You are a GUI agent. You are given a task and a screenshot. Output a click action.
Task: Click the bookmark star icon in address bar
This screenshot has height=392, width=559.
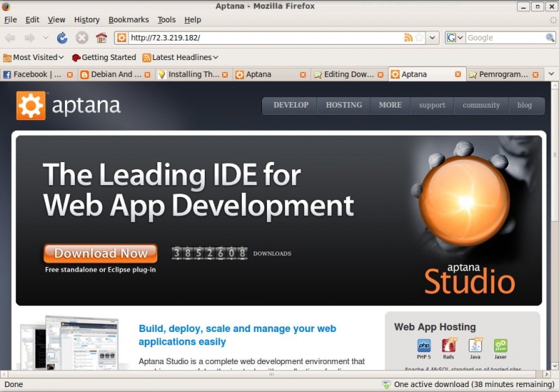point(419,38)
